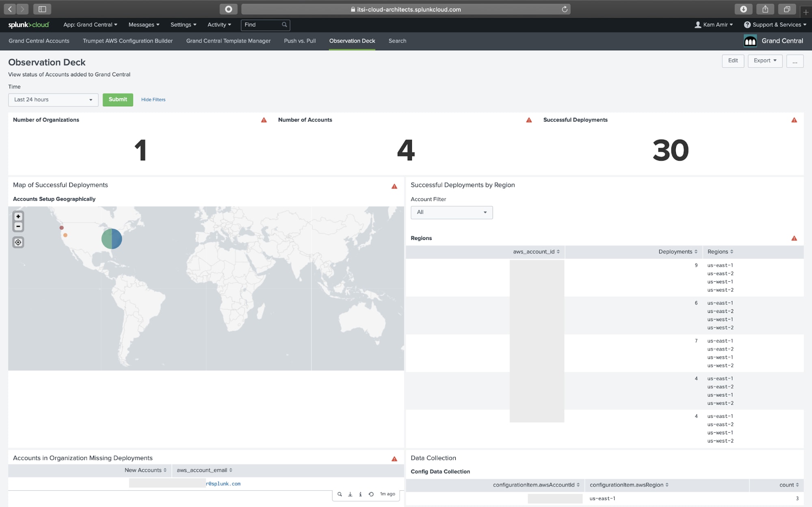Switch to Push vs. Pull tab
The width and height of the screenshot is (812, 507).
pos(300,41)
